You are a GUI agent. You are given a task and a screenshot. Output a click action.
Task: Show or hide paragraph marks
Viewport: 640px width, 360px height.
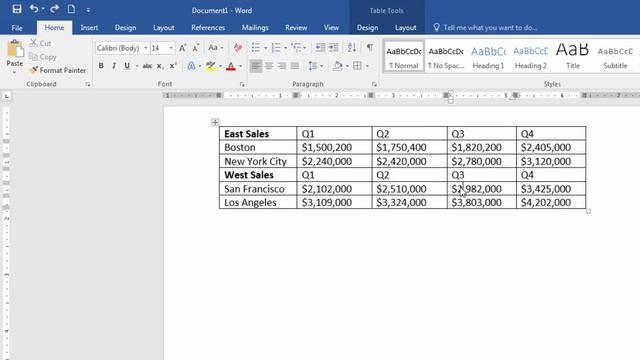(369, 48)
